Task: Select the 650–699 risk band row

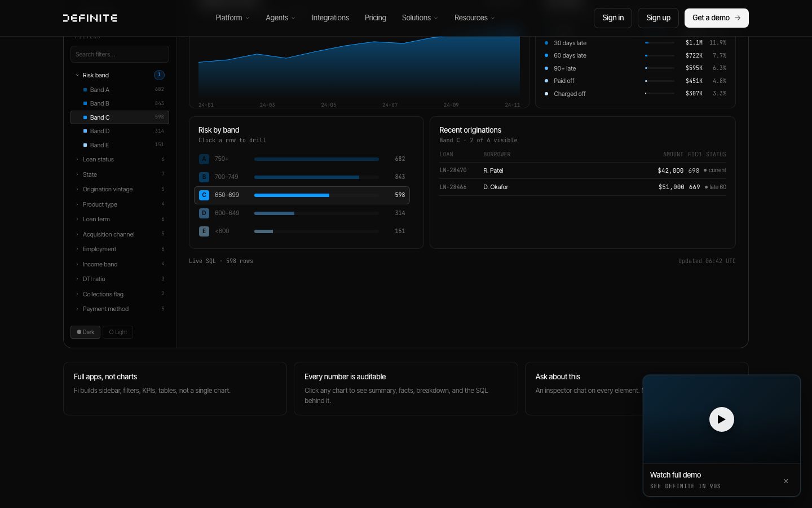Action: 302,195
